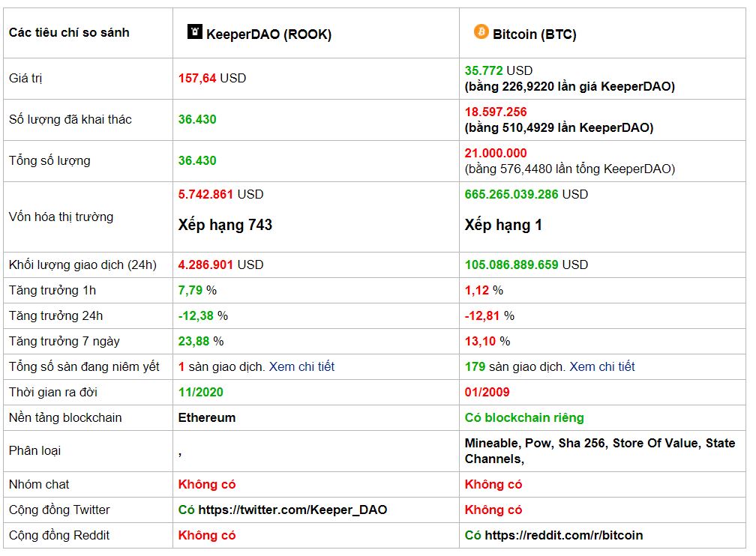Click the orange Bitcoin logo icon

(481, 32)
